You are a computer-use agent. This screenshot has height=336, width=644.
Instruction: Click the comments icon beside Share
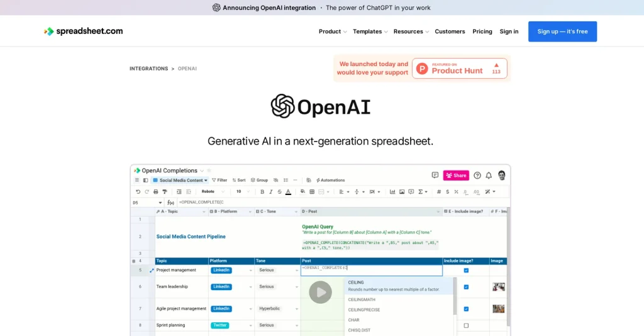tap(435, 176)
